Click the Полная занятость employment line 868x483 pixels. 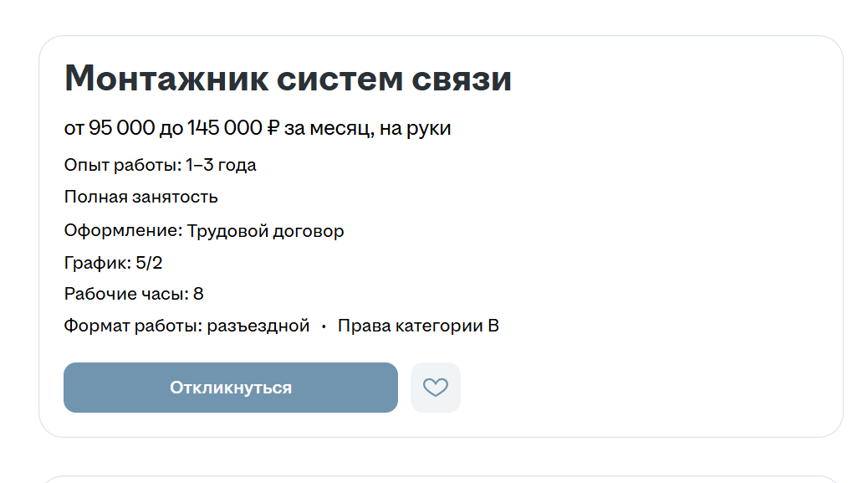point(141,197)
